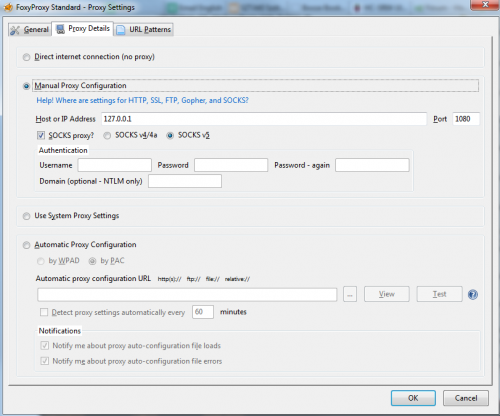Click the ellipsis browse button
The image size is (500, 416).
tap(350, 294)
